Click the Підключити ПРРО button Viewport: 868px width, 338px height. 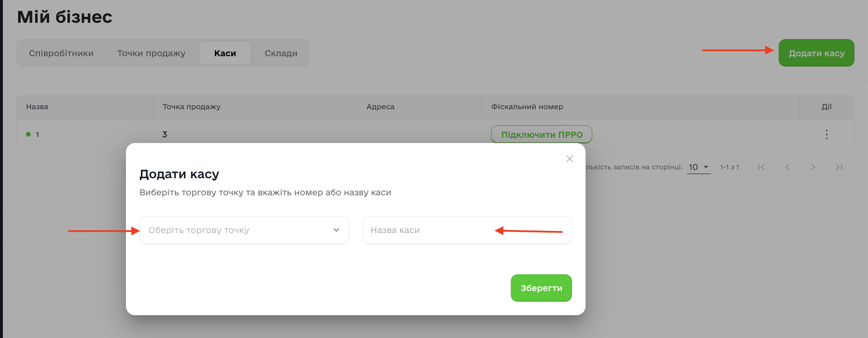point(541,135)
